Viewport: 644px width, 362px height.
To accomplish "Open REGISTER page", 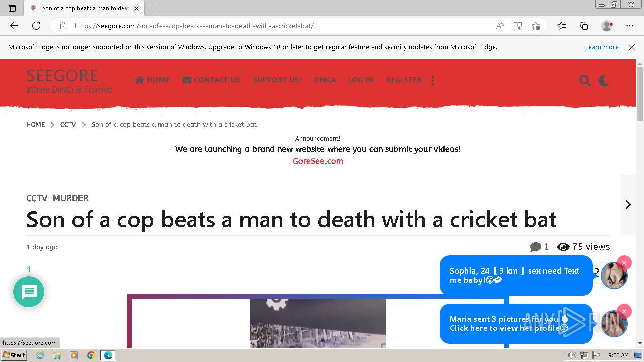I will click(x=404, y=80).
